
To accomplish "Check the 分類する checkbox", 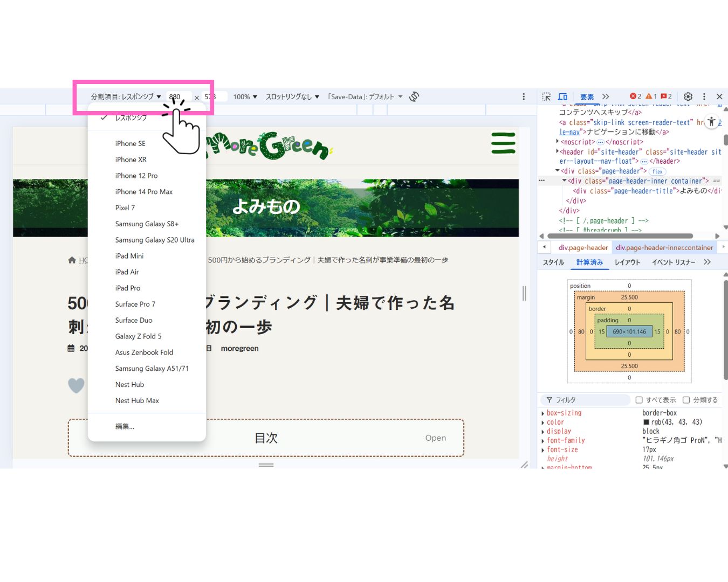I will 686,400.
